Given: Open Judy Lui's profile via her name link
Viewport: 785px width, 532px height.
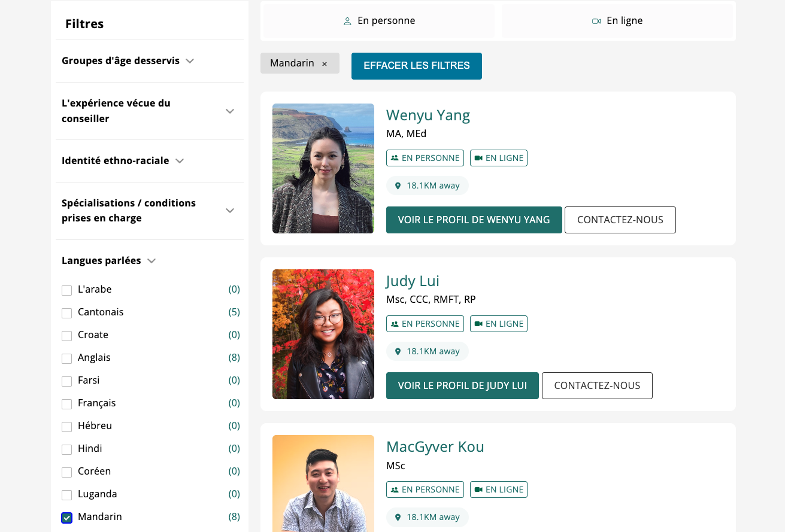Looking at the screenshot, I should pyautogui.click(x=413, y=281).
